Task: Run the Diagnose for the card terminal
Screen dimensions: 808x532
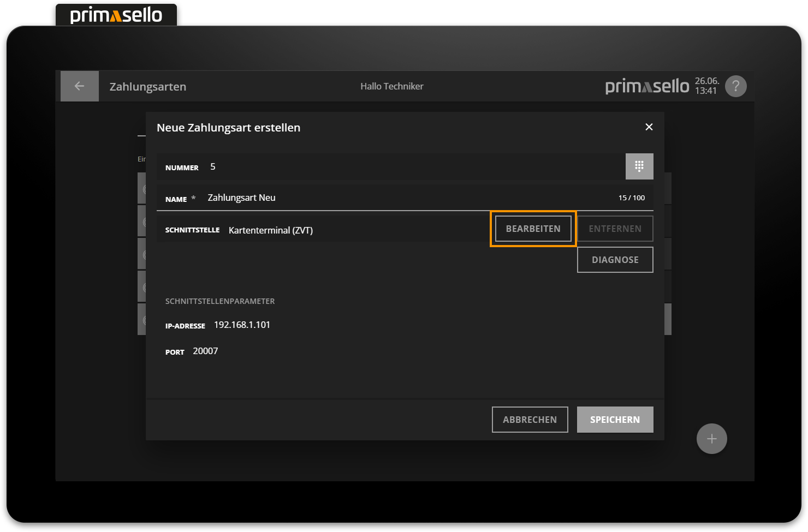Action: point(615,260)
